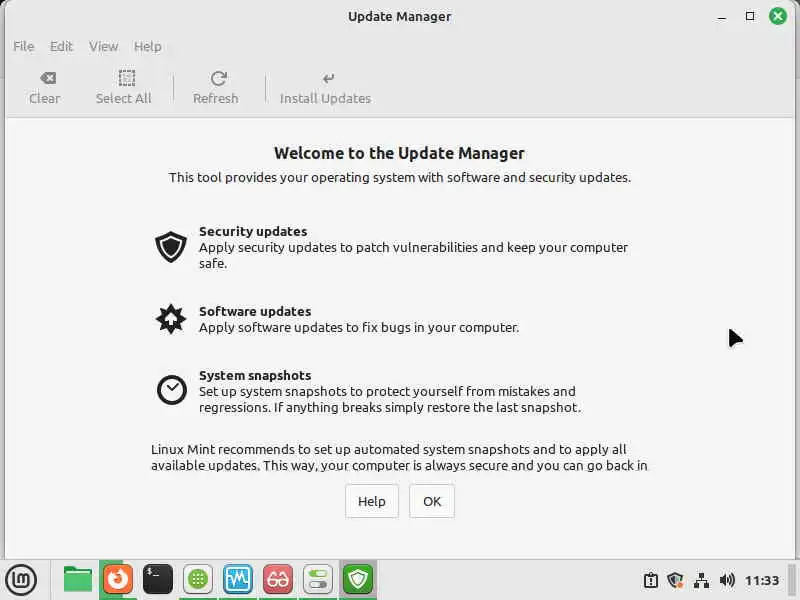Maximize the Update Manager window
This screenshot has width=800, height=600.
[x=750, y=16]
